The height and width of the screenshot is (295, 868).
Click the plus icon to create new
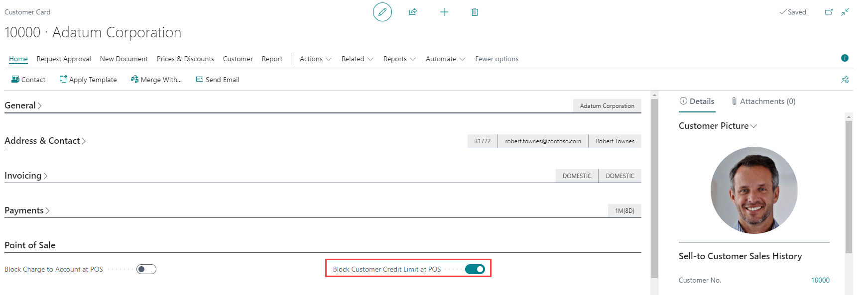[x=444, y=12]
